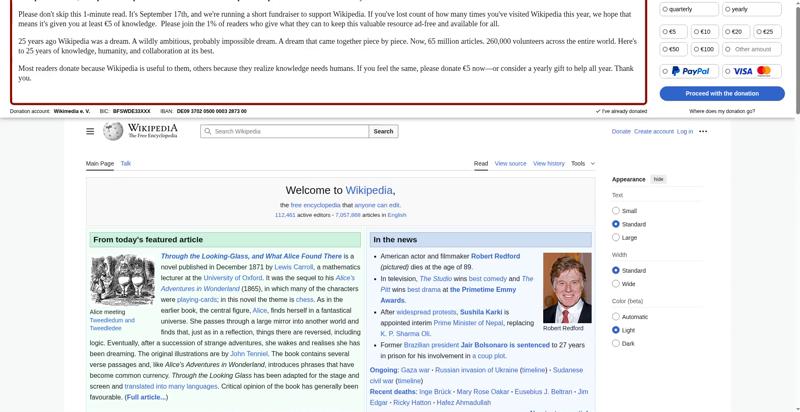Open the View source tab
The image size is (800, 412).
coord(510,164)
